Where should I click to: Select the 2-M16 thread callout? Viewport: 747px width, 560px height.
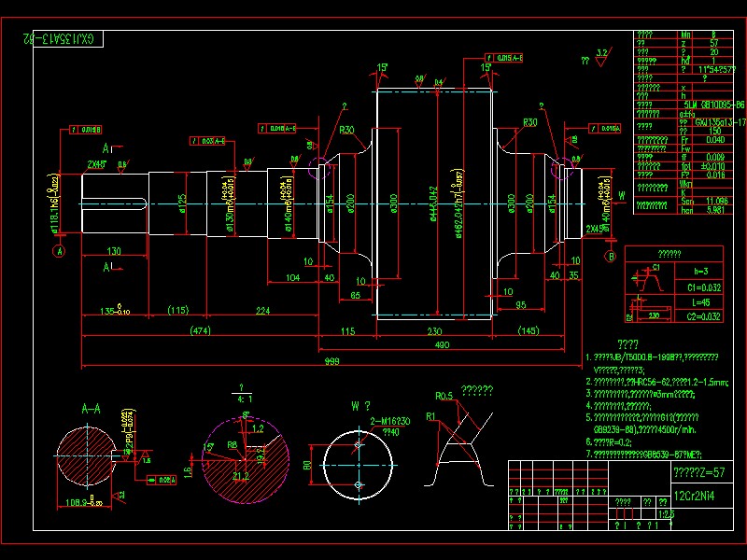(x=390, y=421)
